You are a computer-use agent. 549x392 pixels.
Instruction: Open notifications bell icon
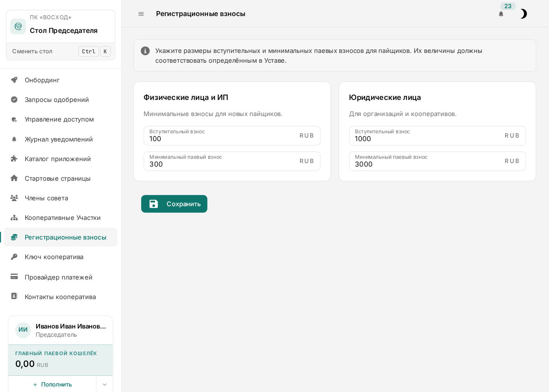501,14
